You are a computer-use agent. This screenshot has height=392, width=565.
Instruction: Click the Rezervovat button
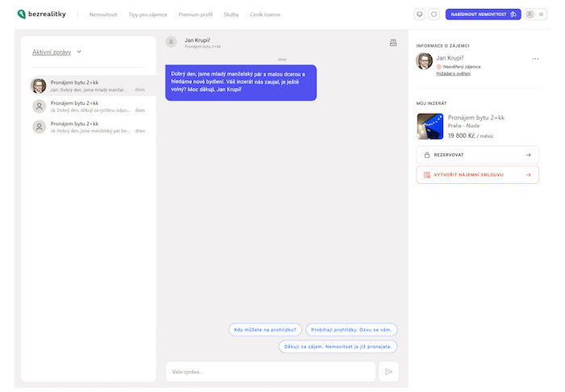(x=477, y=154)
